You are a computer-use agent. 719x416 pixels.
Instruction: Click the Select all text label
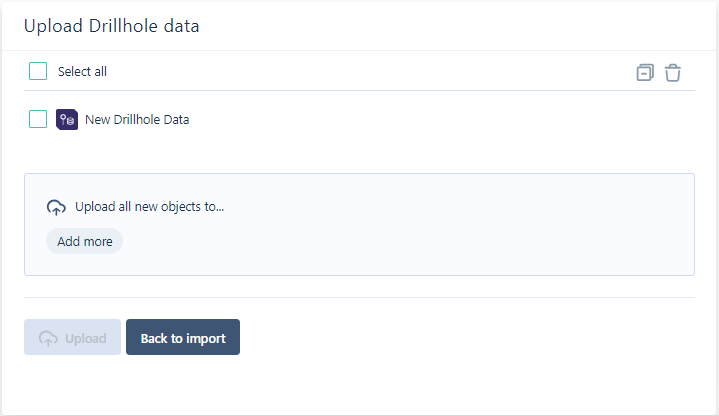tap(82, 72)
